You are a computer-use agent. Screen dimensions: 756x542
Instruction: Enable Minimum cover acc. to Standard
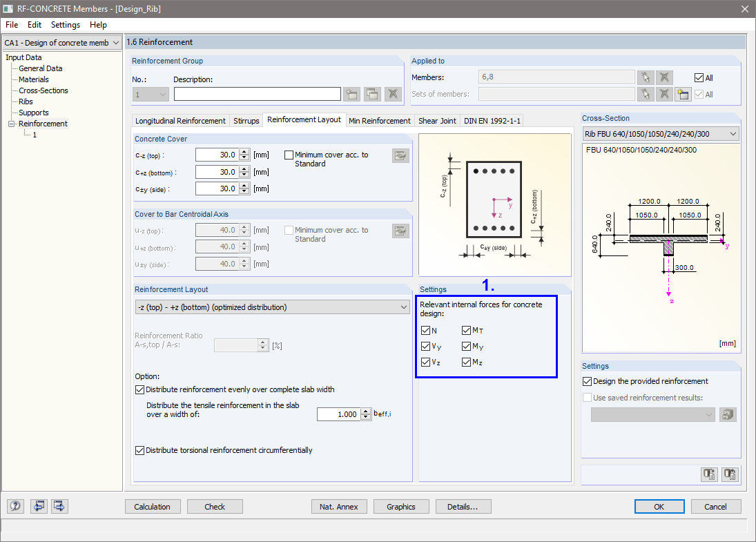point(288,155)
